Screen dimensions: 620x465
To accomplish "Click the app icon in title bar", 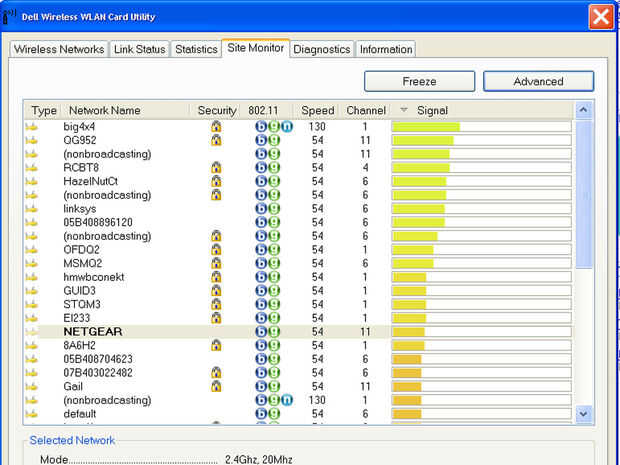I will (x=9, y=16).
